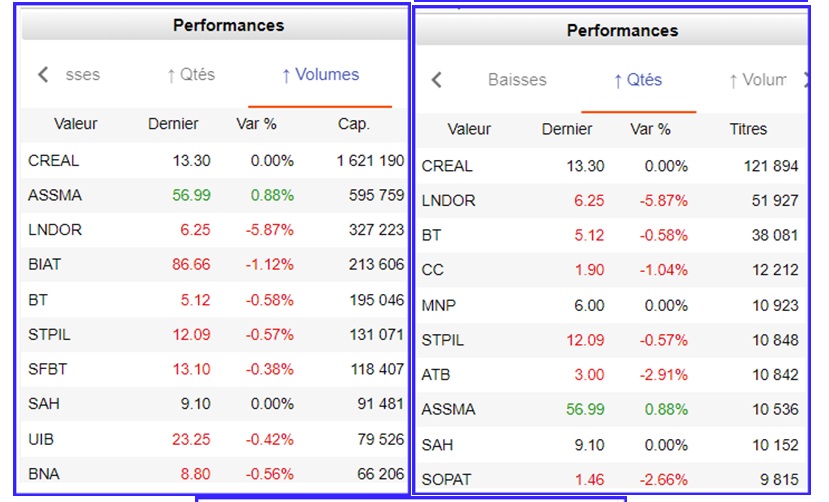The width and height of the screenshot is (829, 502).
Task: Click the left chevron in the Volumes panel
Action: point(43,75)
